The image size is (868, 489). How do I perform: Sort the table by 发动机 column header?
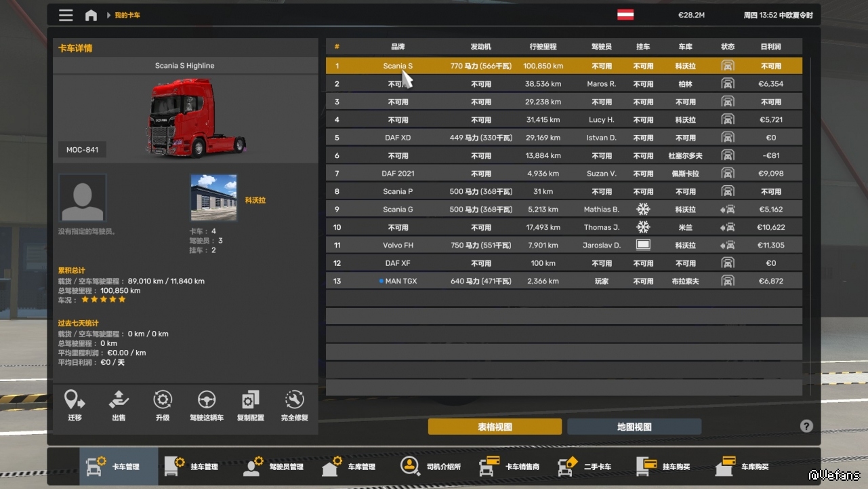coord(481,47)
